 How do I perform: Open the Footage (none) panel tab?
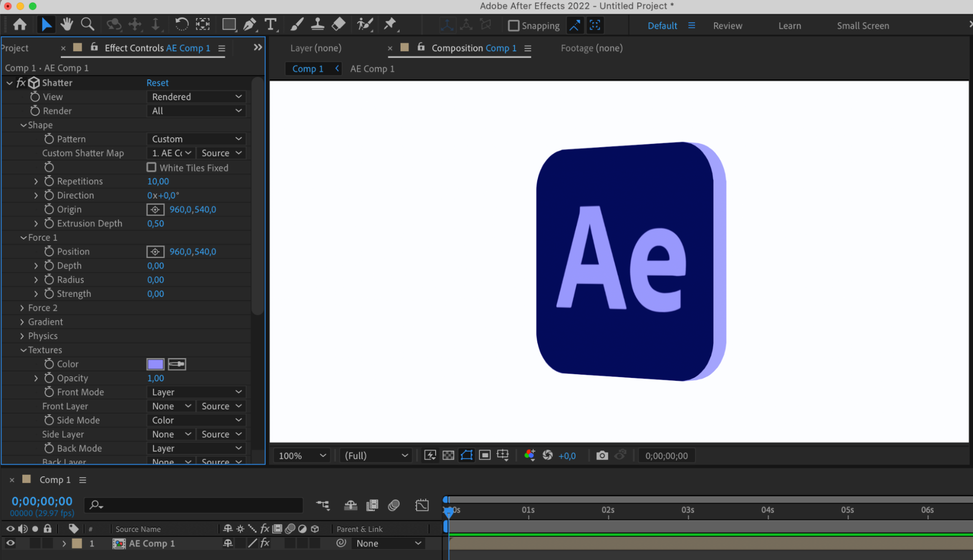pyautogui.click(x=591, y=48)
